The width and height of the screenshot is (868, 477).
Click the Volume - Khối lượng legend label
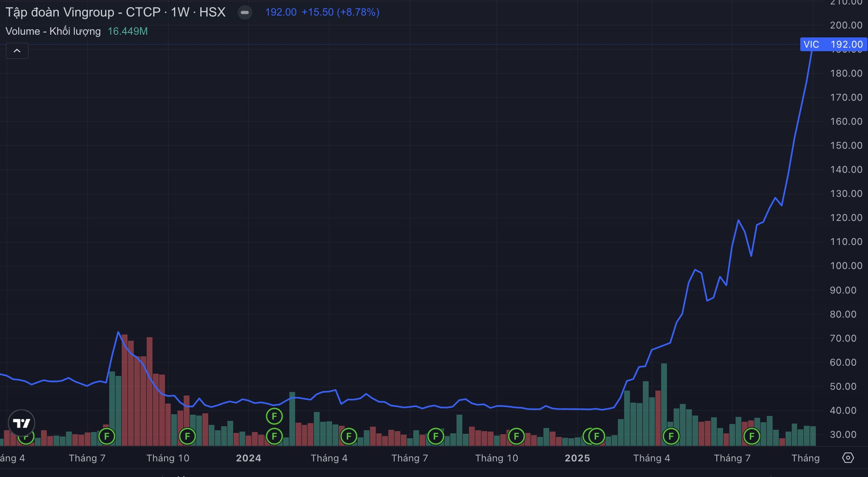click(x=53, y=31)
